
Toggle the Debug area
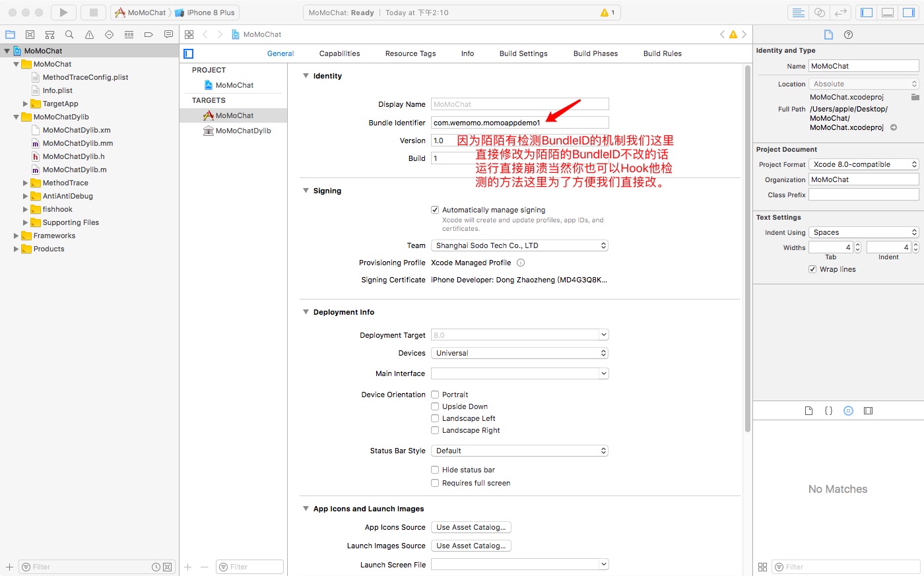888,13
